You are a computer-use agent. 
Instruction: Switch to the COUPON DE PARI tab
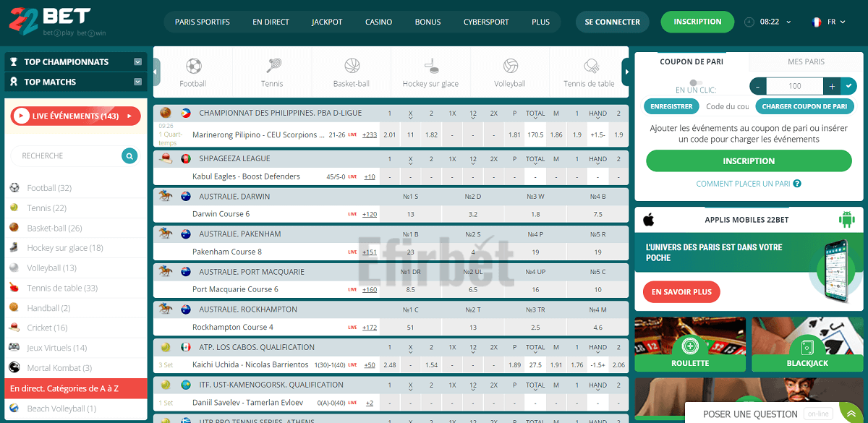pyautogui.click(x=692, y=62)
